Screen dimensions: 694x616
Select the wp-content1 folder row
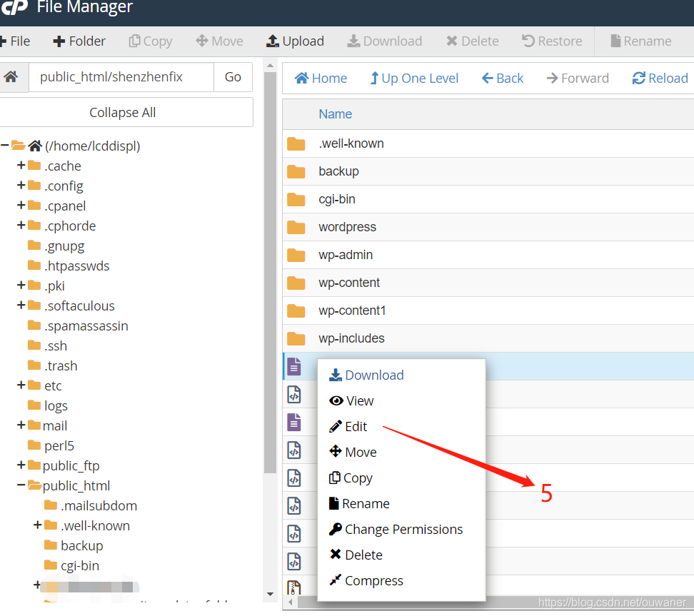coord(488,310)
